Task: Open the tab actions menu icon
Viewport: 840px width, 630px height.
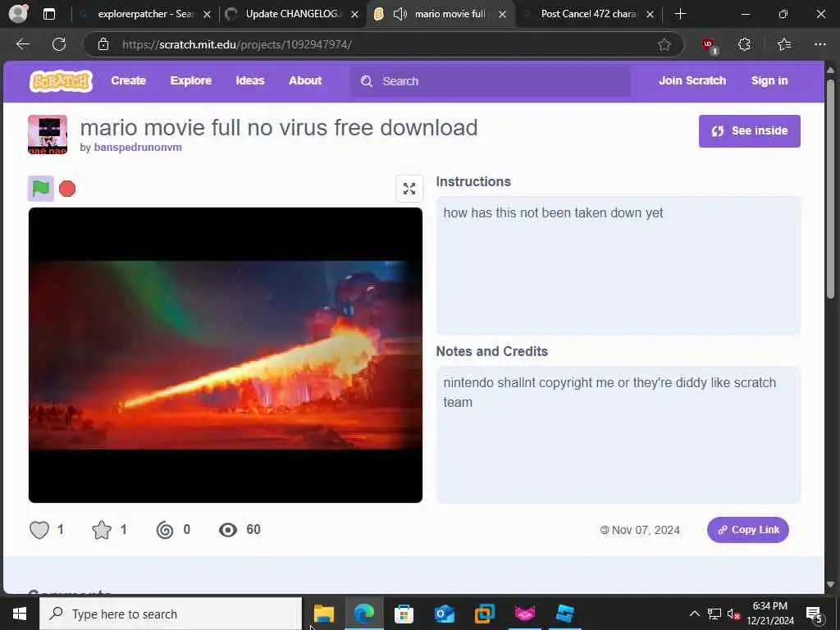Action: click(49, 14)
